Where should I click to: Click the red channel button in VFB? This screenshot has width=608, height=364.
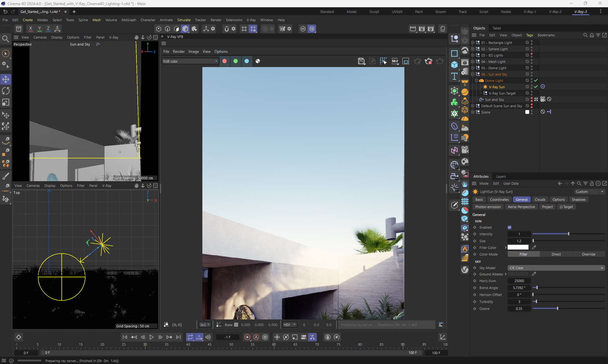[x=225, y=61]
